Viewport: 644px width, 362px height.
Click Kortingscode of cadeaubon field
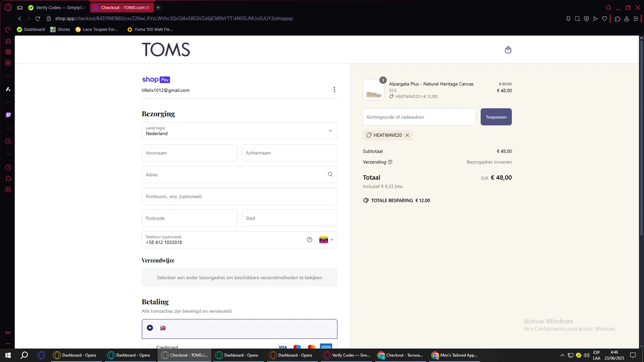[x=419, y=117]
